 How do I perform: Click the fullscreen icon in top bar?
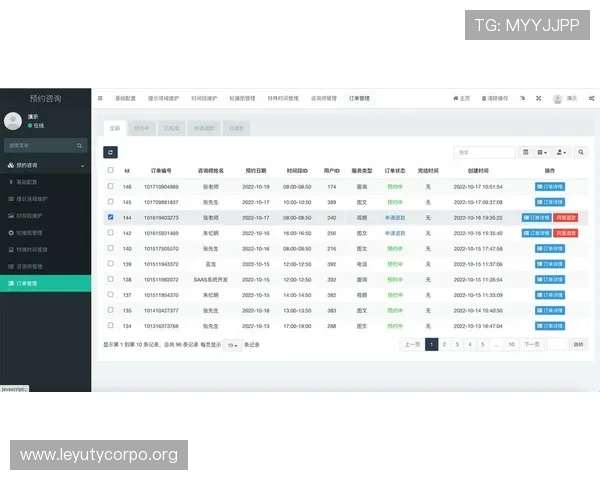click(x=538, y=98)
